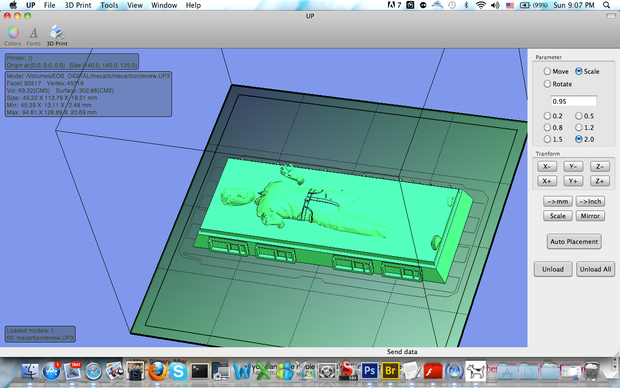The width and height of the screenshot is (620, 388).
Task: Open Adobe Bridge from the dock
Action: (390, 371)
